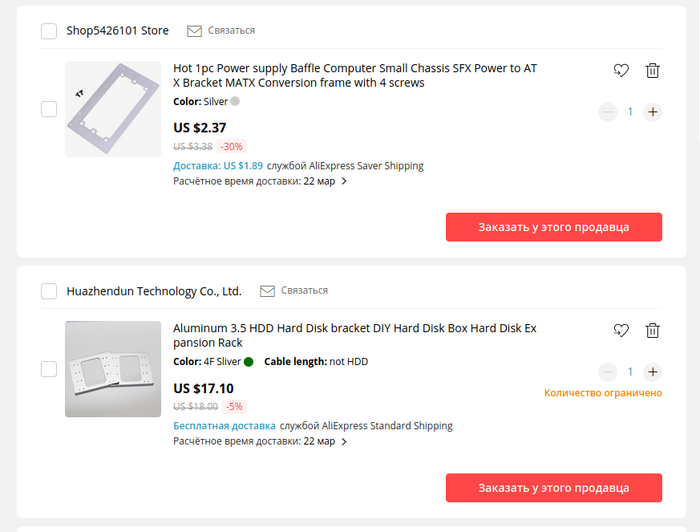Click envelope icon next to Huazhendun Technology
The image size is (700, 532).
pos(267,291)
